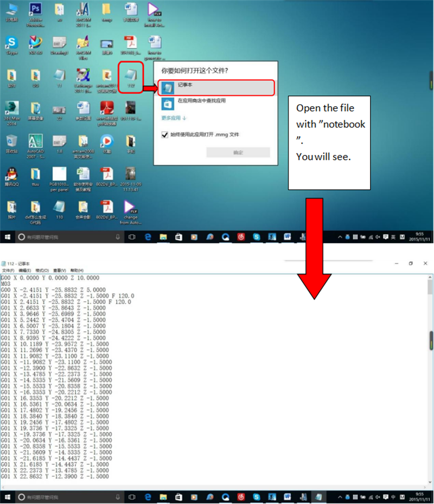Expand the 更多应用 (more apps) list

click(174, 118)
